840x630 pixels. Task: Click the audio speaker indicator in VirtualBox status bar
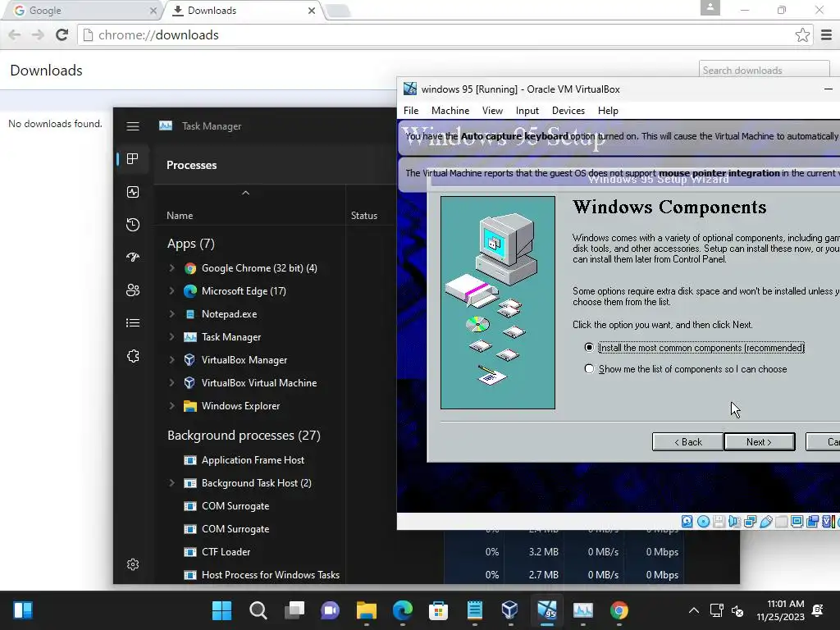734,521
